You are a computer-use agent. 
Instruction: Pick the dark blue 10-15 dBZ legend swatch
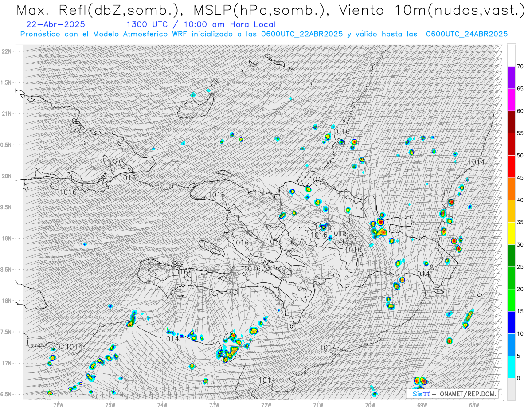point(511,322)
